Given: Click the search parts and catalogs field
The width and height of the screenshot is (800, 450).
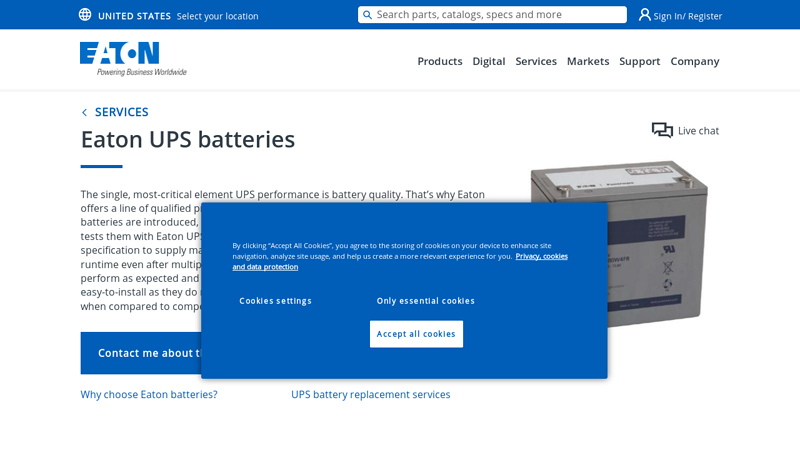Looking at the screenshot, I should click(492, 15).
